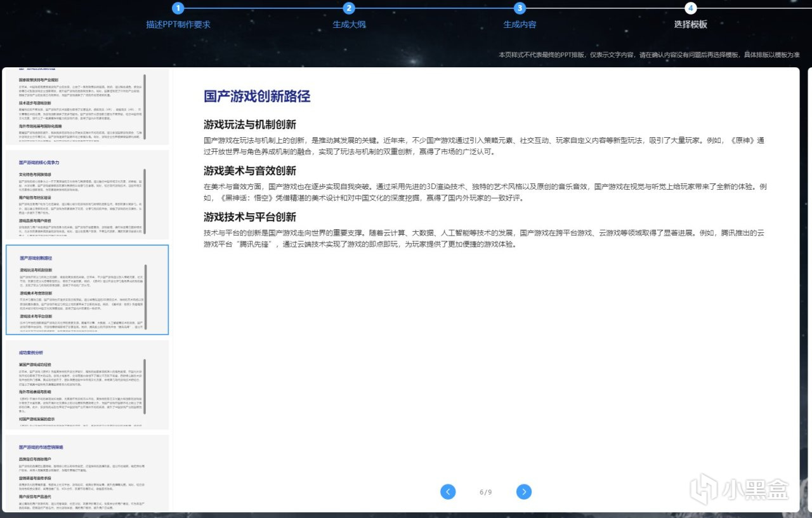812x518 pixels.
Task: Return to the 描述PPT制作要求 step label
Action: 178,25
